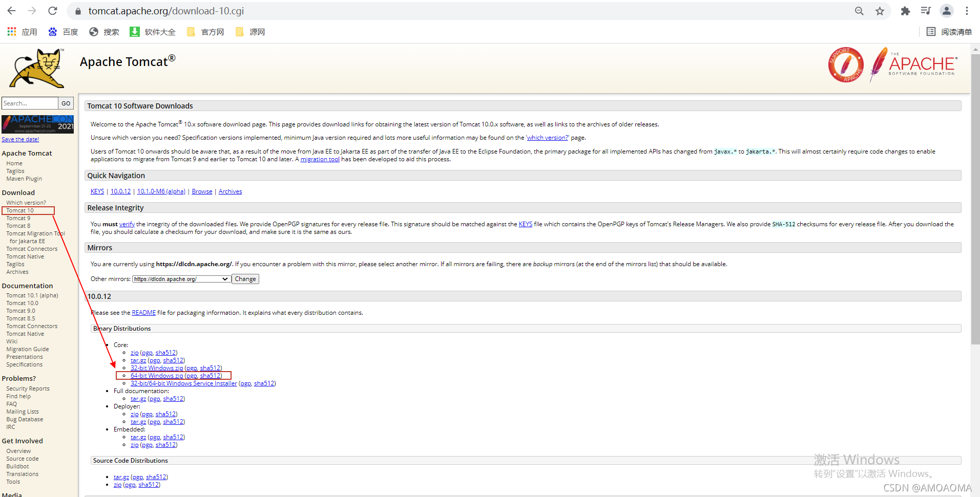This screenshot has width=980, height=497.
Task: Open Home in the sidebar
Action: [x=14, y=163]
